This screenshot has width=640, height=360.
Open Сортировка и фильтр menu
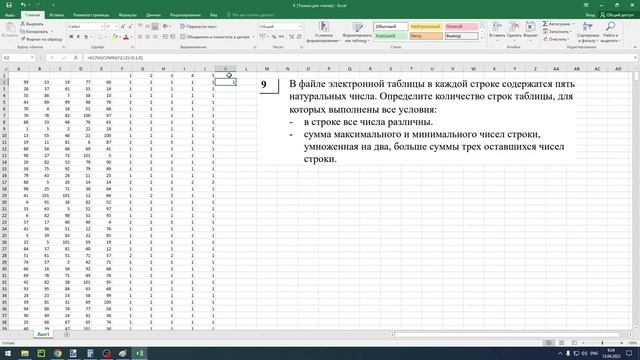tap(588, 32)
